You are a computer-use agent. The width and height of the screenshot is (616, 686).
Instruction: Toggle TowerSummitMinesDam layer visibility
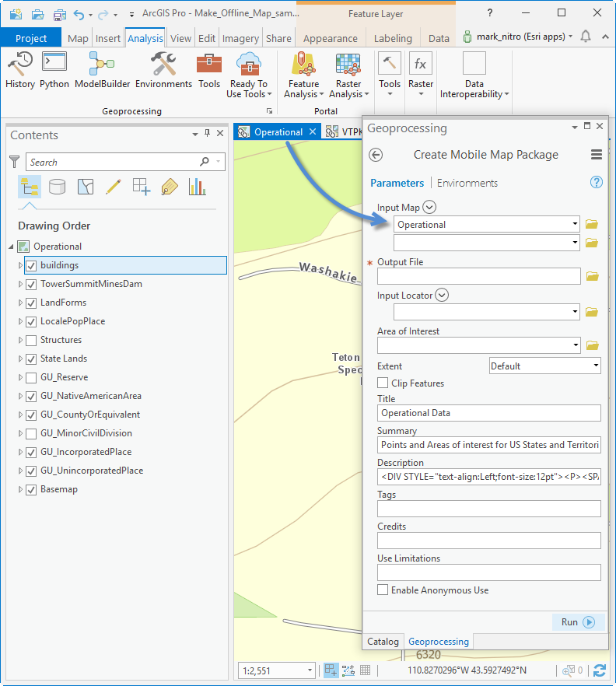(x=31, y=285)
